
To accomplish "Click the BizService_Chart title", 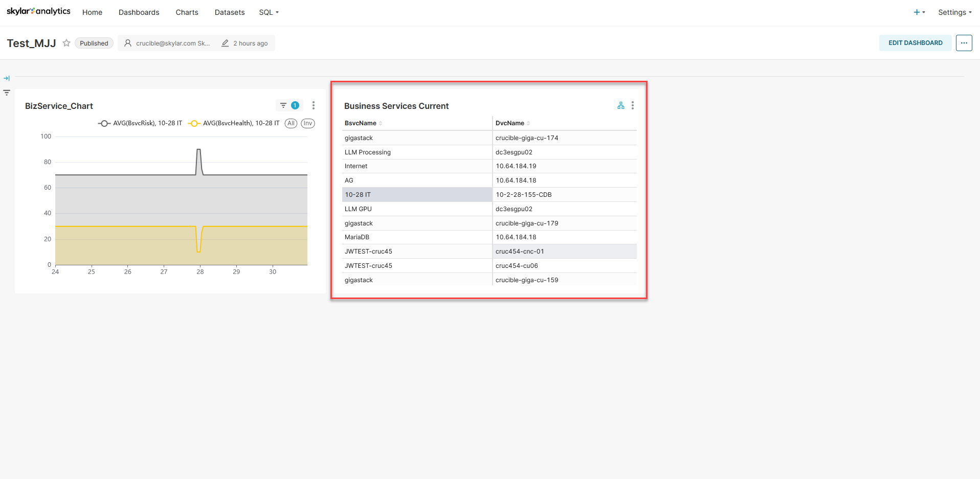I will pos(59,106).
